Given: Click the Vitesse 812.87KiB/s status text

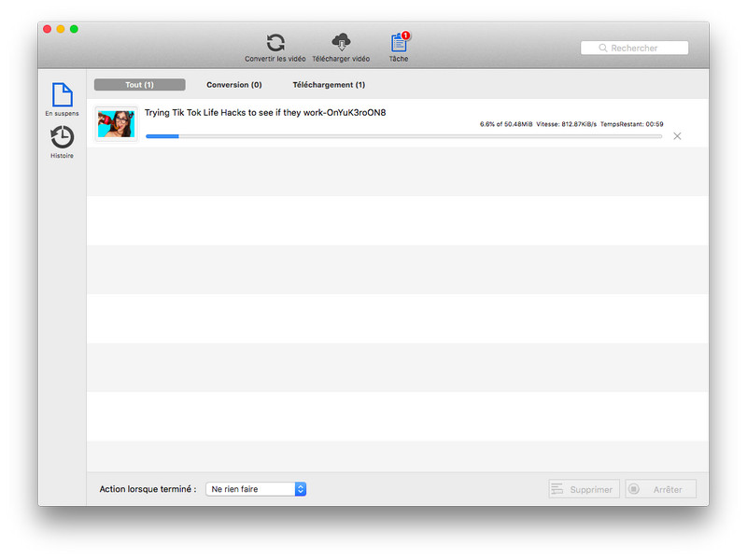Looking at the screenshot, I should (x=567, y=124).
